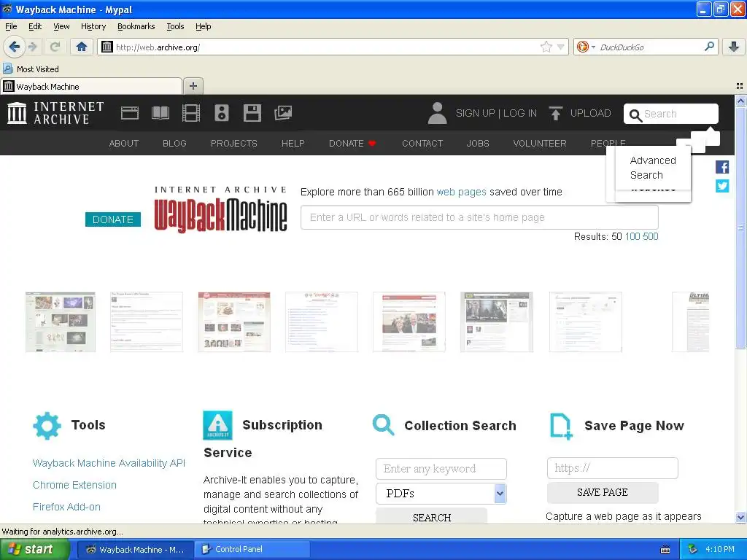
Task: Select the Wayback Machine browser tab
Action: pyautogui.click(x=91, y=86)
